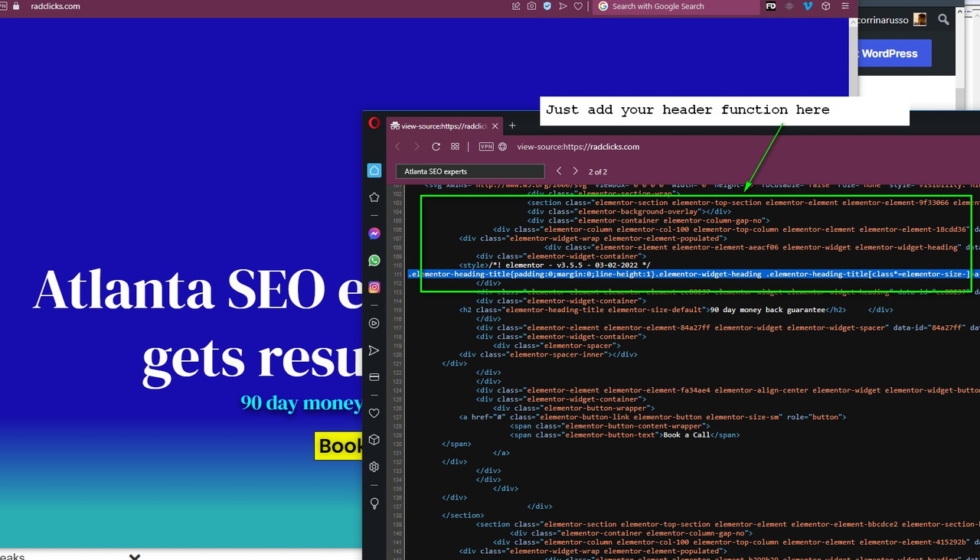This screenshot has height=560, width=980.
Task: Open the edit/snapshot pencil icon in the back window toolbar
Action: [517, 6]
